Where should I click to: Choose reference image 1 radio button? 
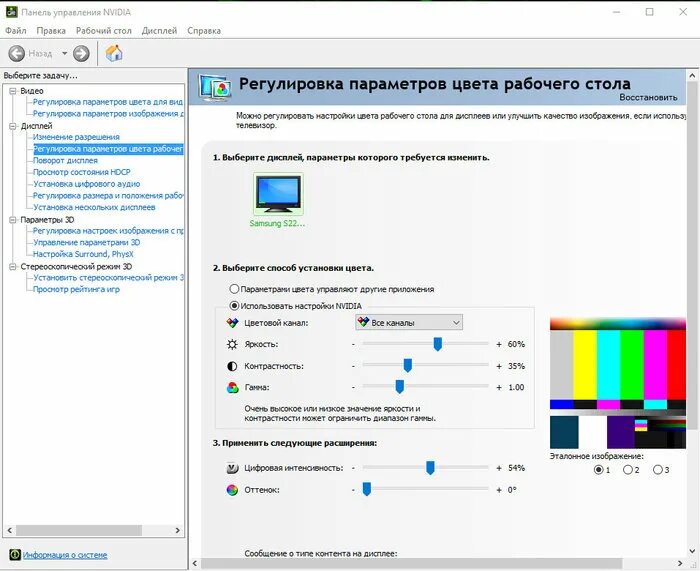pyautogui.click(x=599, y=470)
